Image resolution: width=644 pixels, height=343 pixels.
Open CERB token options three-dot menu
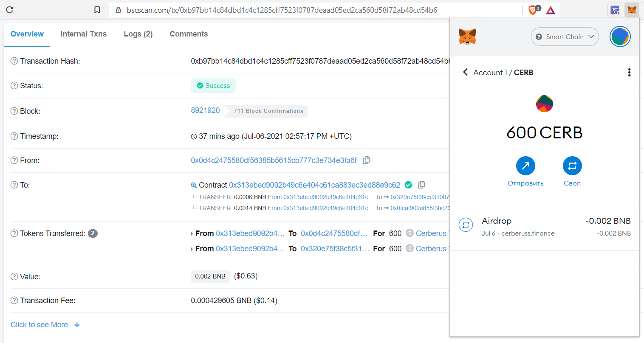tap(629, 73)
